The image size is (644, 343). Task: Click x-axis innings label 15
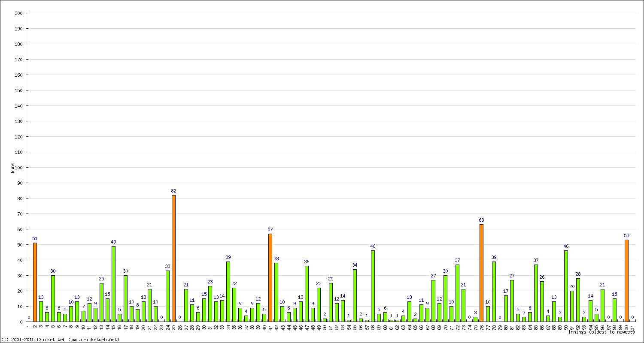click(x=113, y=327)
